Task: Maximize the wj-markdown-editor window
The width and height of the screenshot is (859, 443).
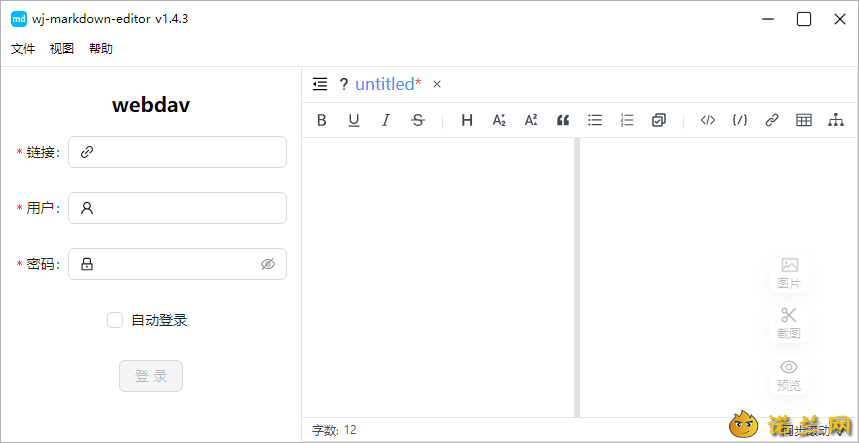Action: pyautogui.click(x=804, y=19)
